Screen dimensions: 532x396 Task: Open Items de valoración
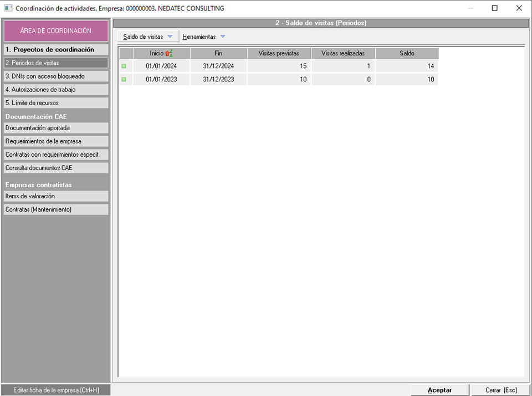[55, 196]
